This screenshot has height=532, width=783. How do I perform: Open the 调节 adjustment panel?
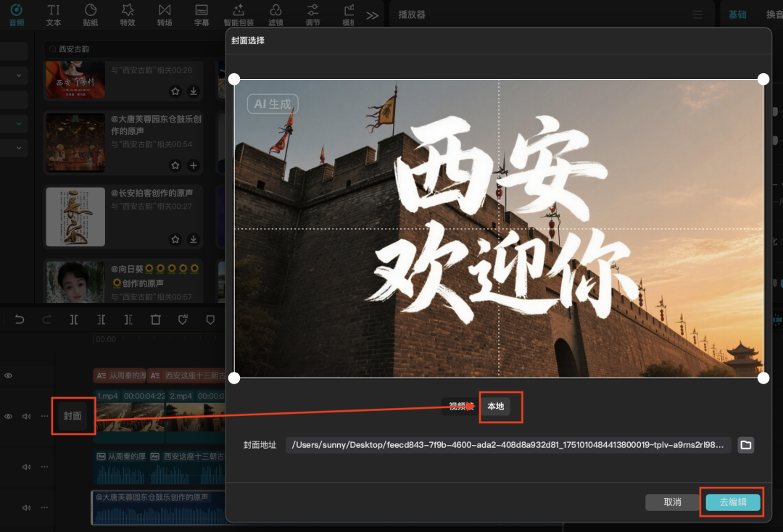(312, 14)
